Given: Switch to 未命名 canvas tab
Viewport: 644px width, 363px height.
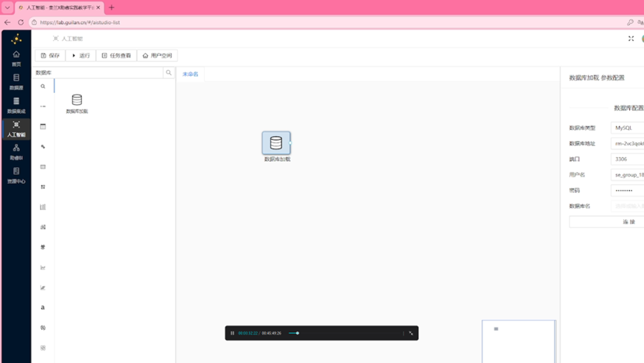Looking at the screenshot, I should tap(190, 74).
